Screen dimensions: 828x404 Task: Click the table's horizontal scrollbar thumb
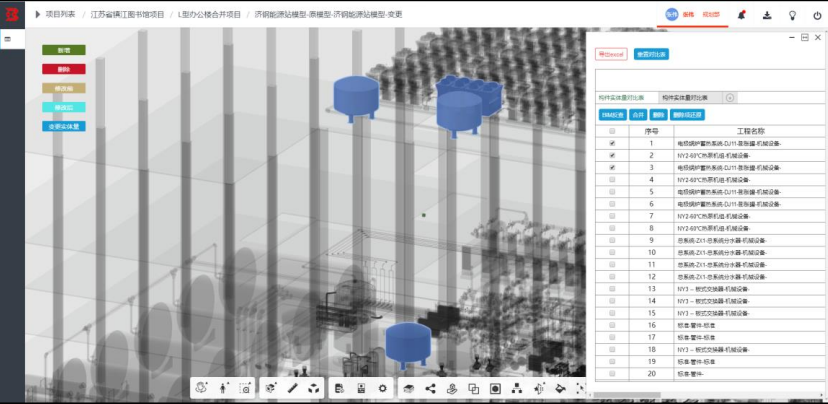tap(629, 394)
